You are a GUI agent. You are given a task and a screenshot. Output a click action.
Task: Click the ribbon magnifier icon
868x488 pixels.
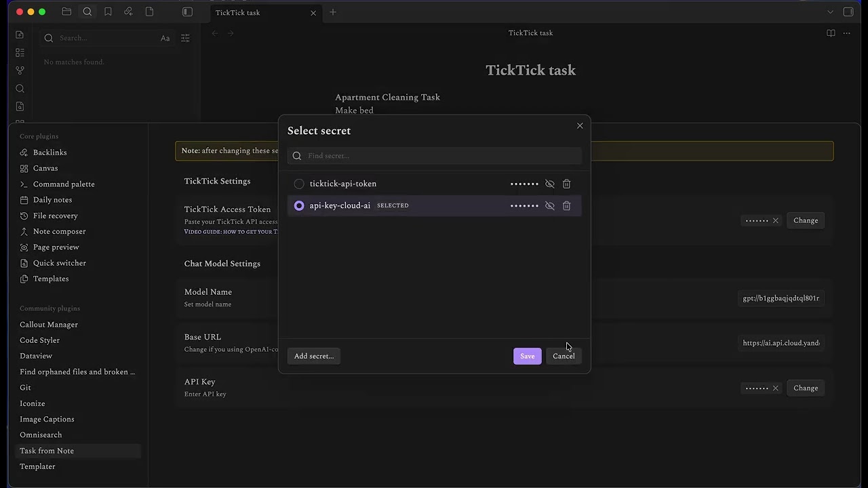coord(20,88)
